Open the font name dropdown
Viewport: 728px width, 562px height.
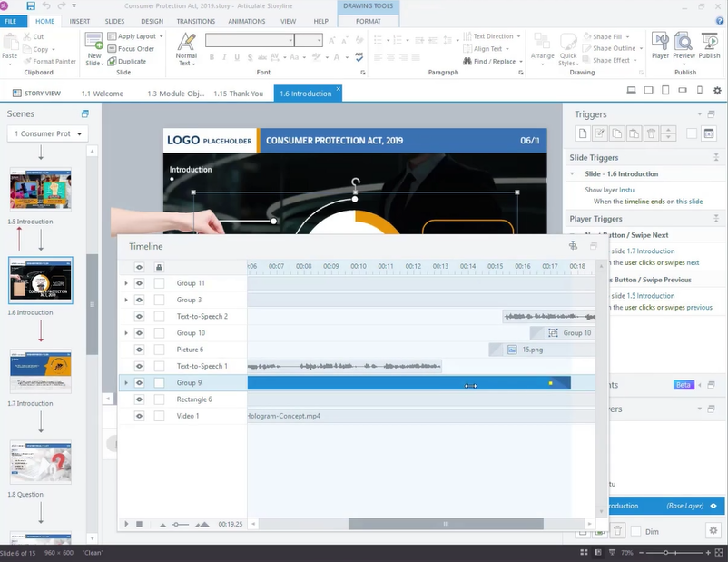click(x=290, y=40)
